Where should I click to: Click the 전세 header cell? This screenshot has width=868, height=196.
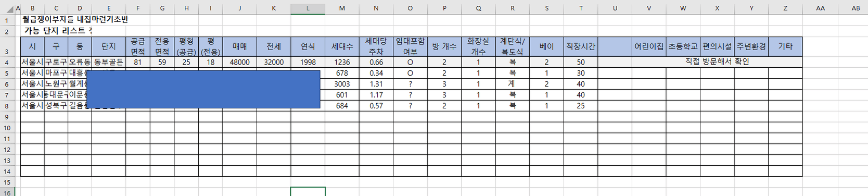(x=274, y=46)
